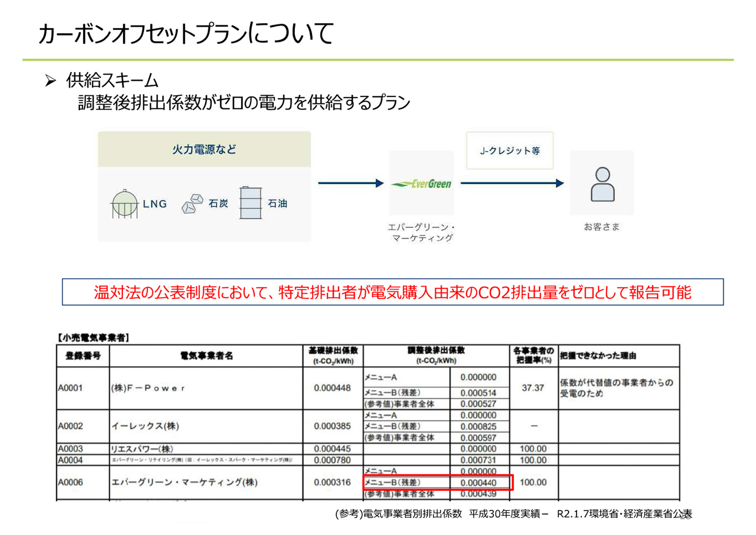Click the 電気事業者名 column header
Viewport: 756px width, 535px height.
[207, 356]
